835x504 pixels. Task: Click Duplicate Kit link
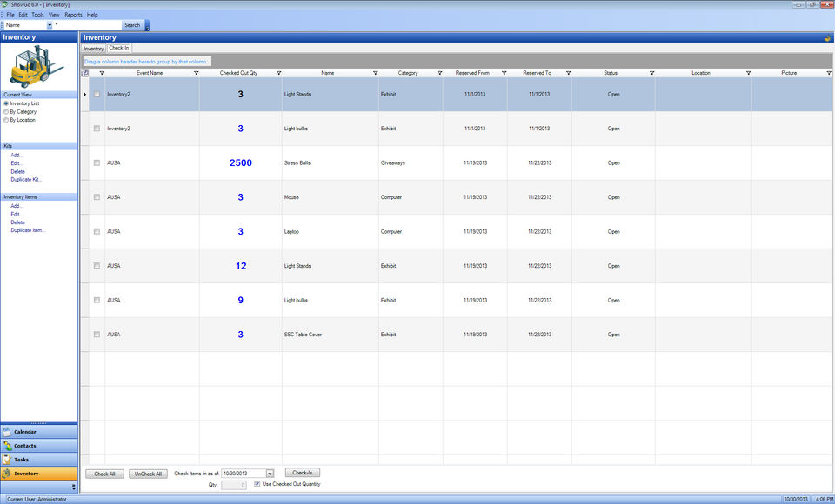26,179
